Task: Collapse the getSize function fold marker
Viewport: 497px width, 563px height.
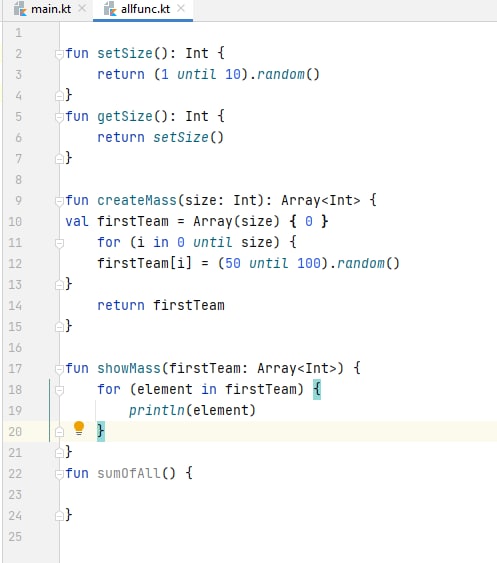Action: pyautogui.click(x=59, y=117)
